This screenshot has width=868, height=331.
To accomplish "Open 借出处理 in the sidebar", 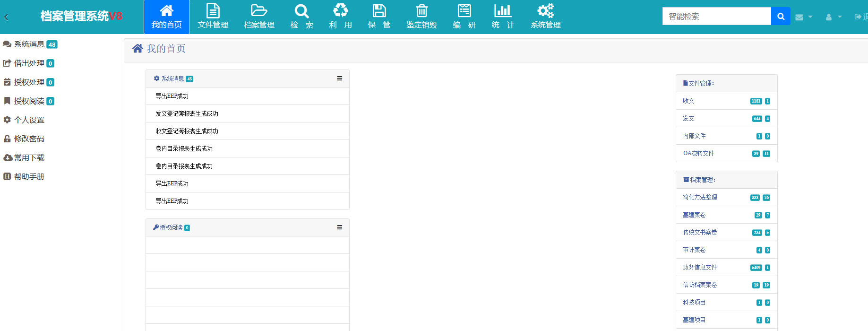I will 29,63.
